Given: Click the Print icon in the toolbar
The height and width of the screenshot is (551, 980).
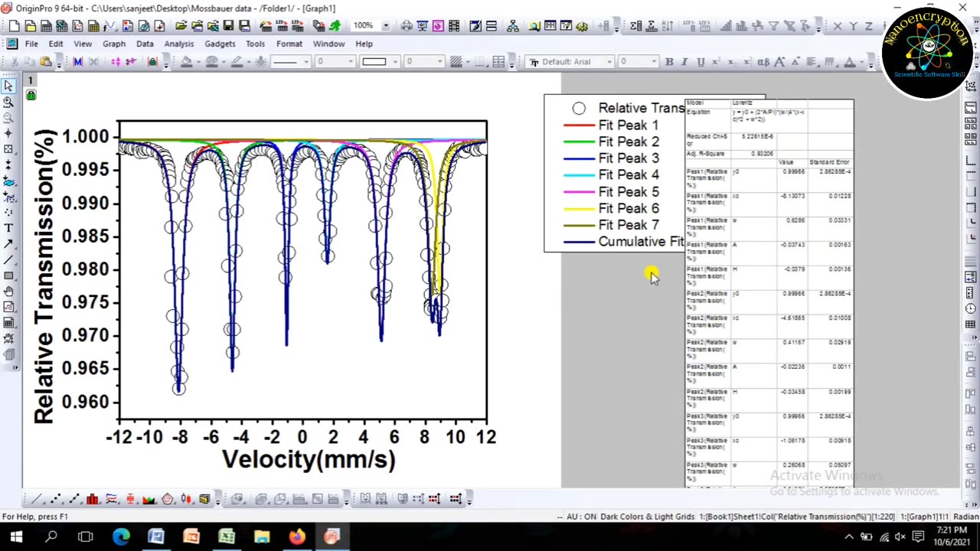Looking at the screenshot, I should click(407, 26).
